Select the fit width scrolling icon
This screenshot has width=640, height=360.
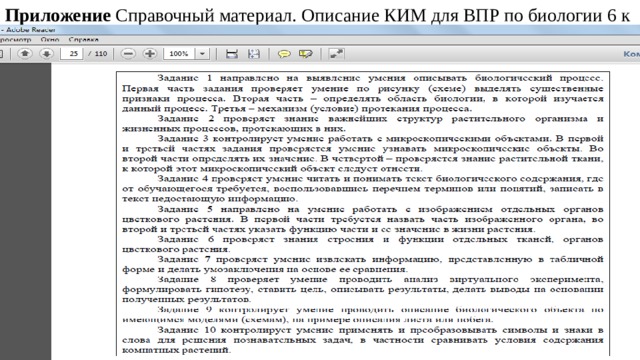[x=232, y=53]
